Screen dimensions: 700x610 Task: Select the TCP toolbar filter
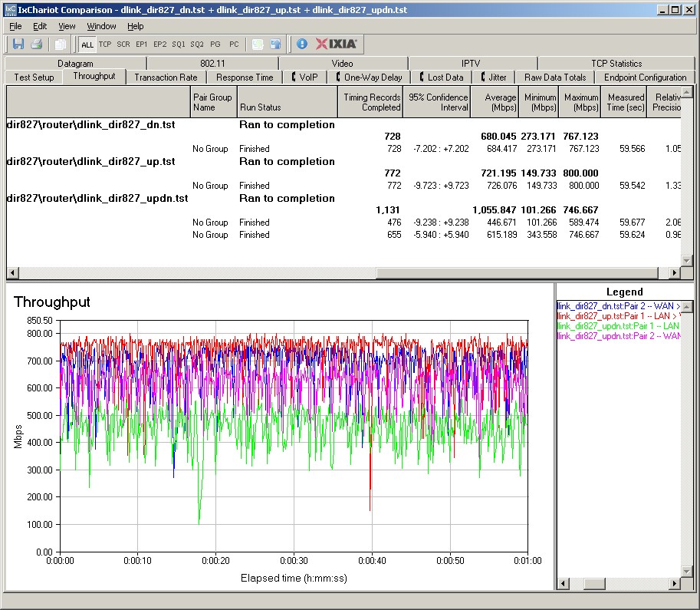pos(105,45)
